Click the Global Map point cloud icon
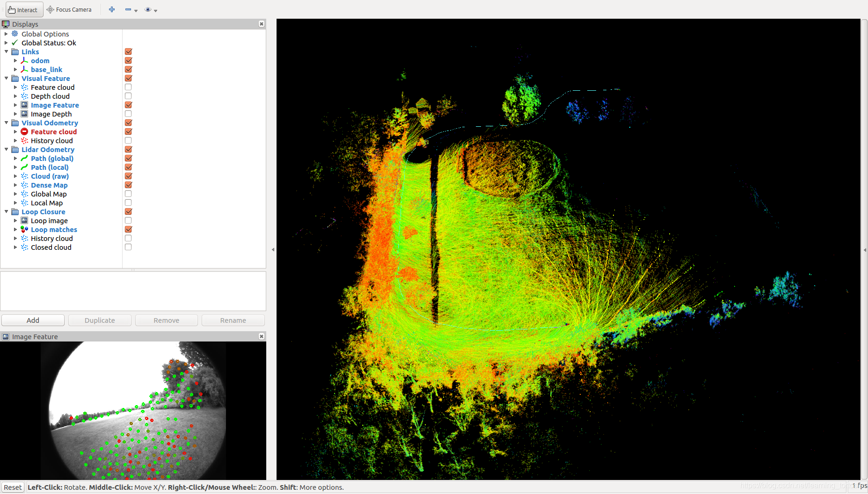The height and width of the screenshot is (494, 868). 24,194
